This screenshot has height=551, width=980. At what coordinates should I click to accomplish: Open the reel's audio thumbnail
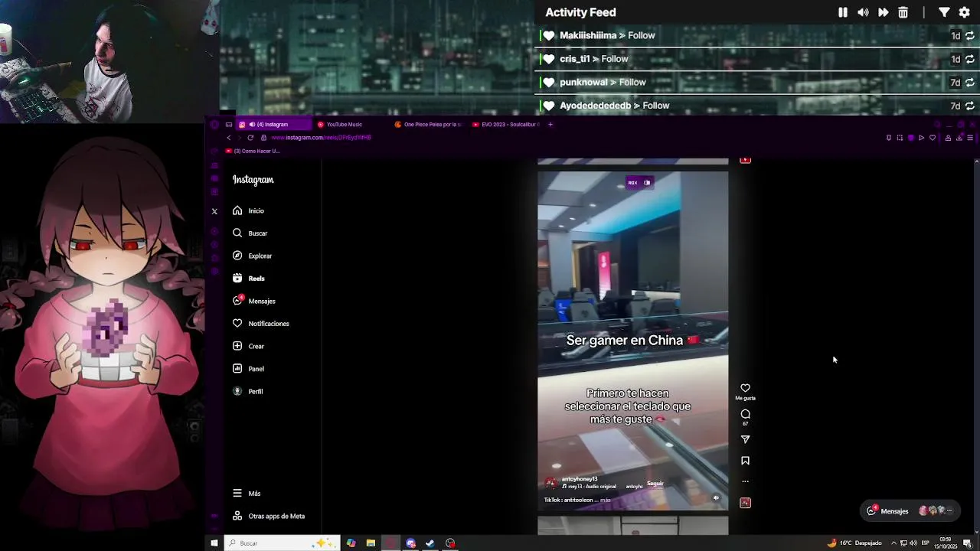[745, 503]
